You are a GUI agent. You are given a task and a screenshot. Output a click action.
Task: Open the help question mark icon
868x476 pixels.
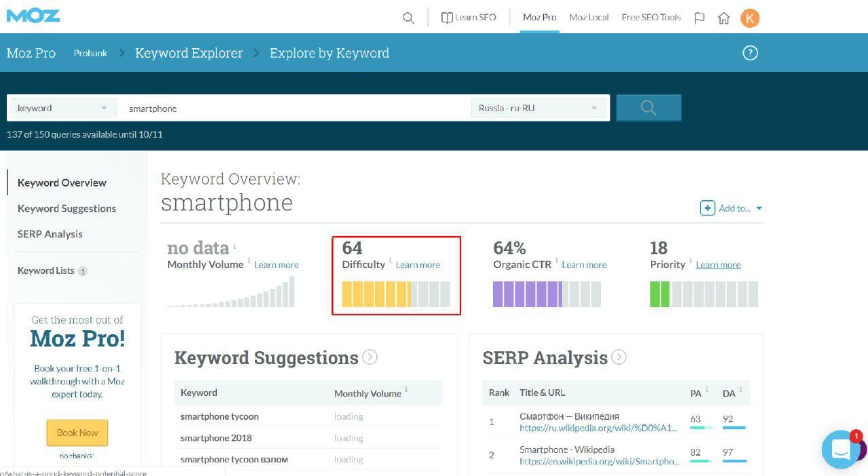click(x=750, y=53)
